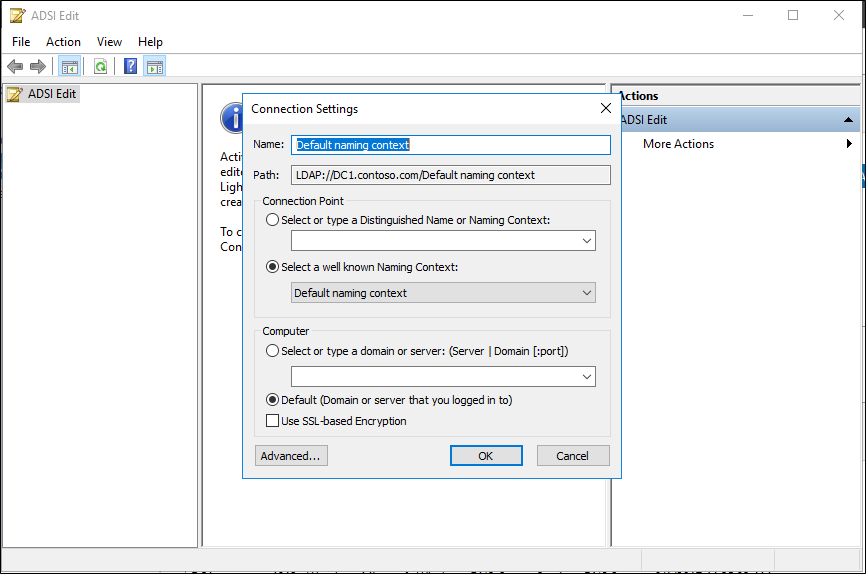This screenshot has width=866, height=574.
Task: Toggle the Show/Hide Console Tree icon
Action: [70, 67]
